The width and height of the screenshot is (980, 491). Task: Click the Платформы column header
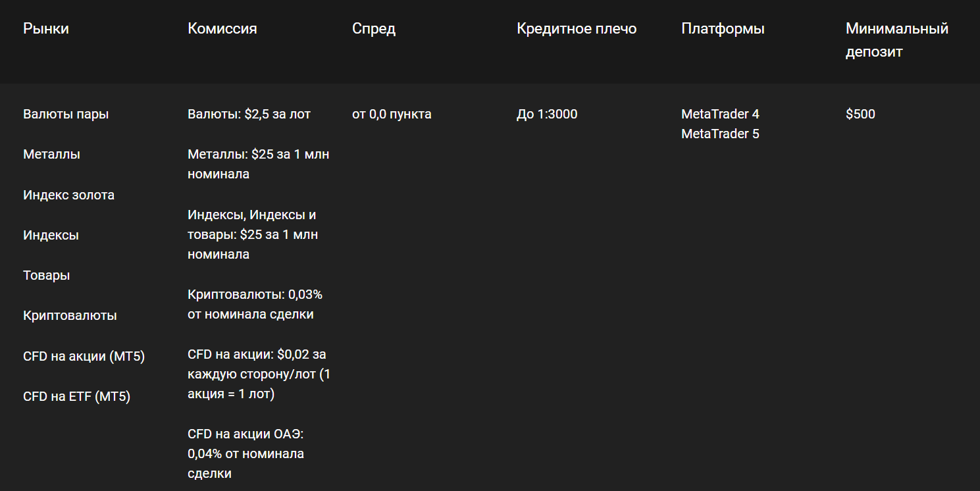(x=723, y=29)
